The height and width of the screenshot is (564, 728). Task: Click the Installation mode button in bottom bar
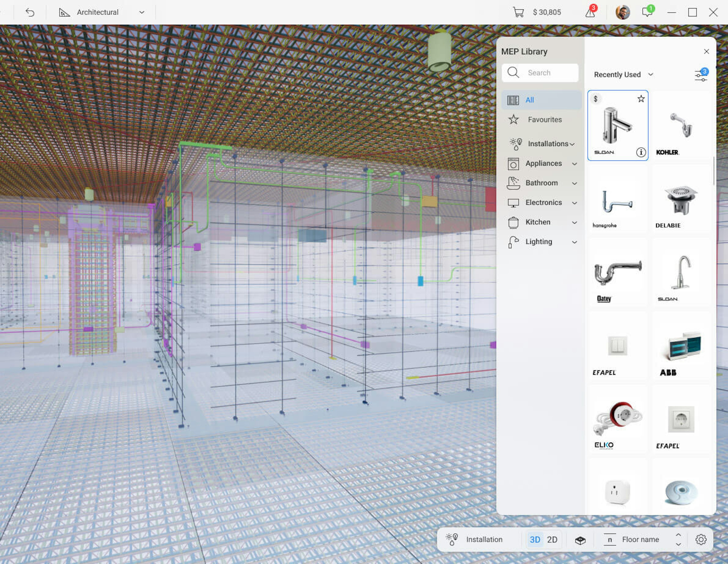[475, 539]
